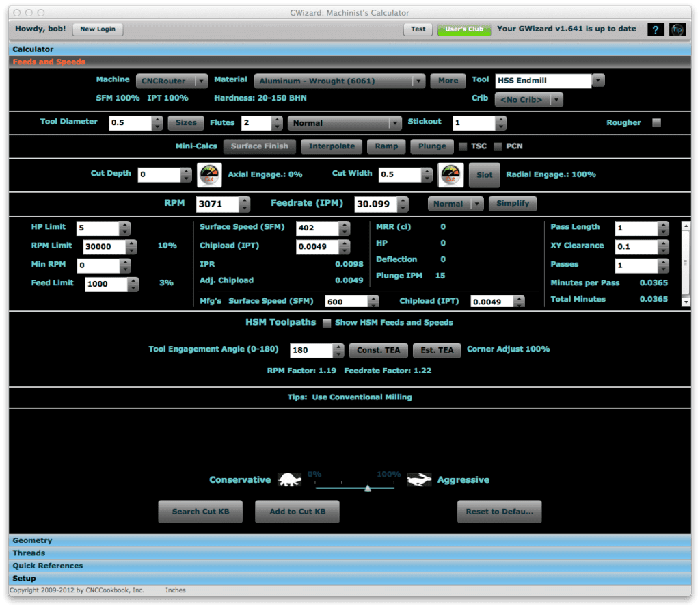Click the axial engagement gauge icon
700x608 pixels.
208,175
